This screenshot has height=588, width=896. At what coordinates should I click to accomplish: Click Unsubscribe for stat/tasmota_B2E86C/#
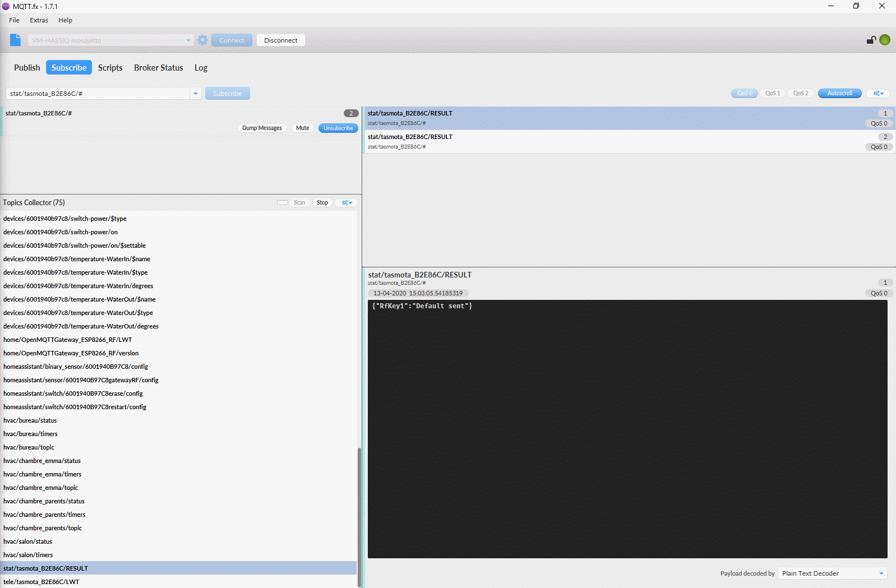338,128
